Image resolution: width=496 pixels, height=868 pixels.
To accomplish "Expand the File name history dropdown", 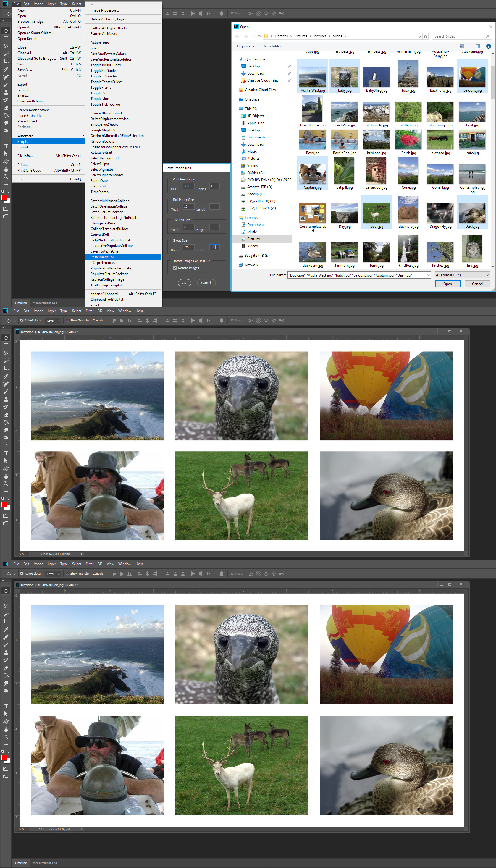I will 429,275.
